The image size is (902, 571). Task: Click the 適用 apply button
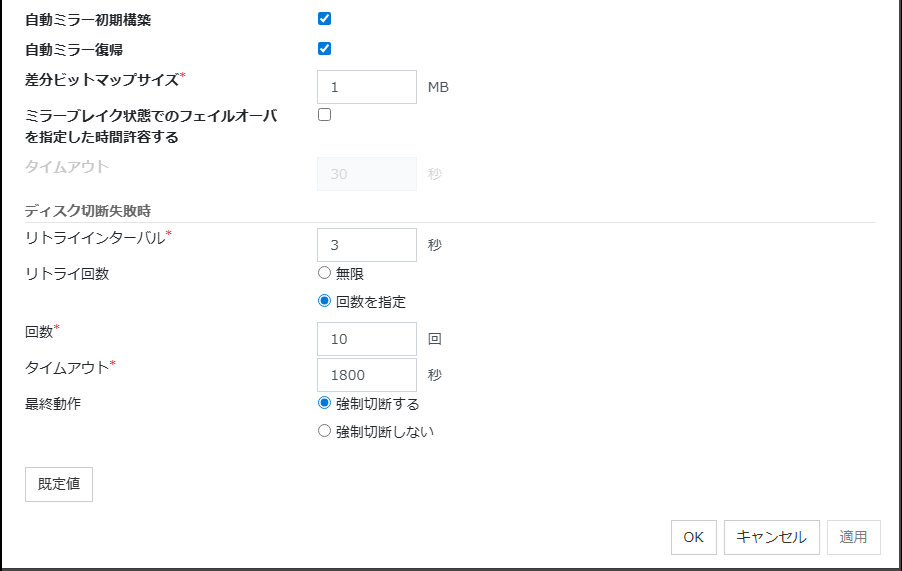[x=853, y=537]
